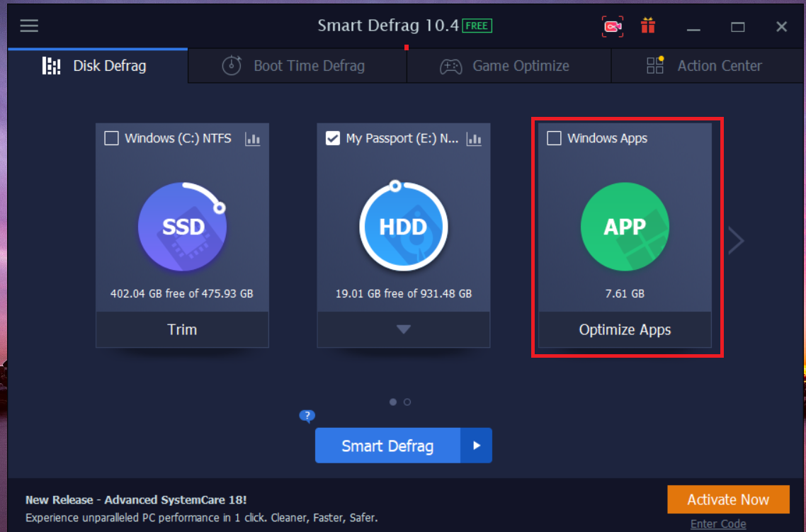806x532 pixels.
Task: Select the first page indicator dot
Action: [x=393, y=402]
